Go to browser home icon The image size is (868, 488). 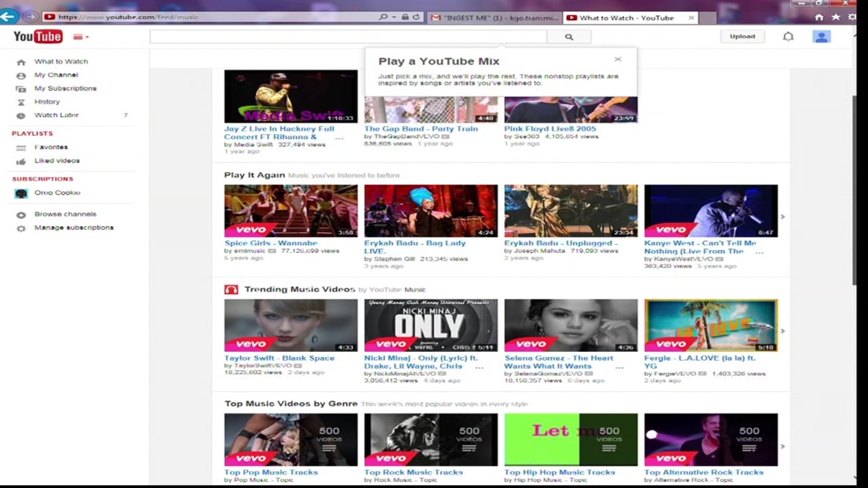click(x=819, y=17)
